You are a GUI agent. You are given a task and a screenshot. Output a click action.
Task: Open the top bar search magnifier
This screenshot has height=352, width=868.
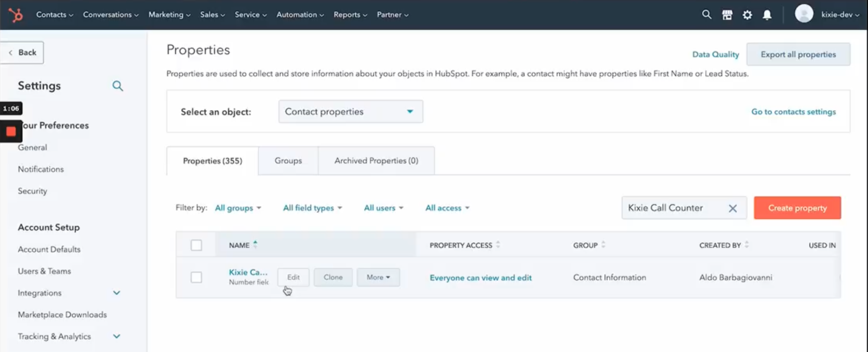[706, 15]
